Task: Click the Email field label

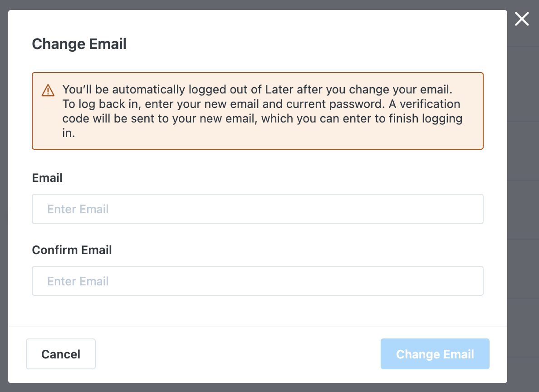Action: 47,178
